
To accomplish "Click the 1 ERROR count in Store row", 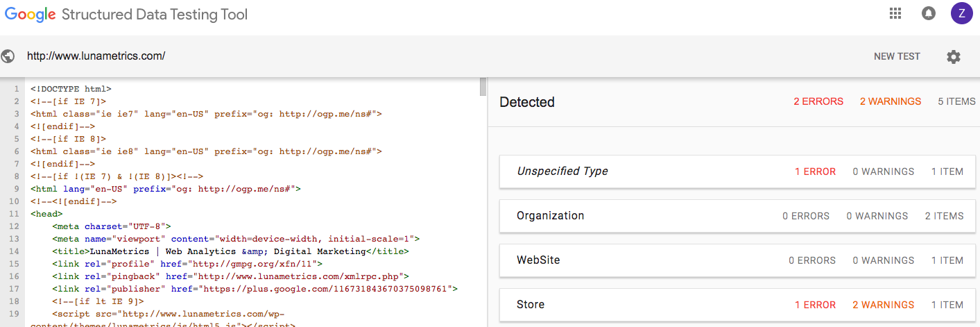I will (x=815, y=305).
